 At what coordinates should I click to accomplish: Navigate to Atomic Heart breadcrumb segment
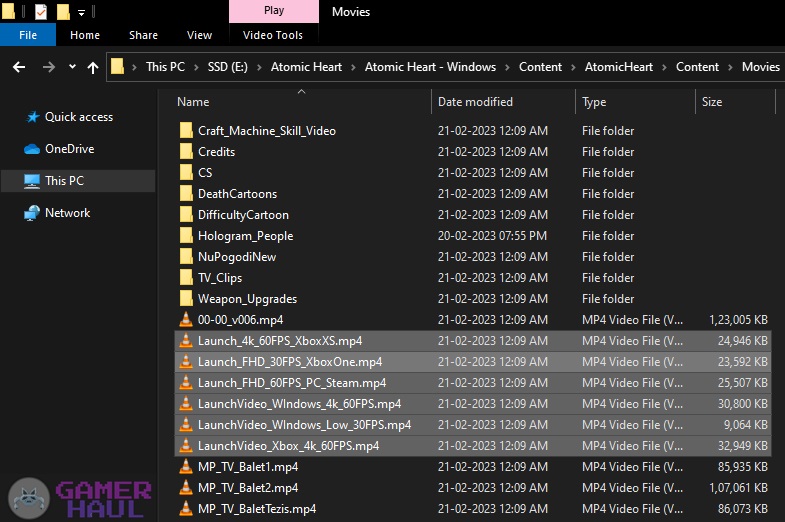(x=306, y=67)
